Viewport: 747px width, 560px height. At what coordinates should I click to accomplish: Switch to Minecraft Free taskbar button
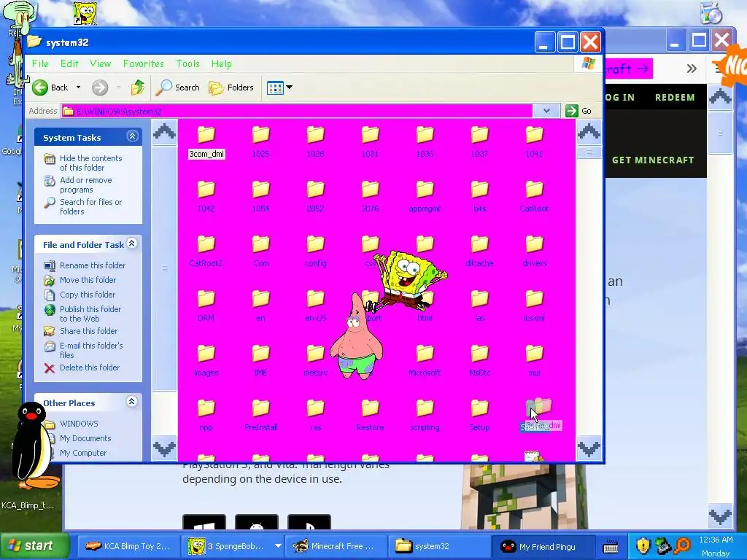[336, 546]
